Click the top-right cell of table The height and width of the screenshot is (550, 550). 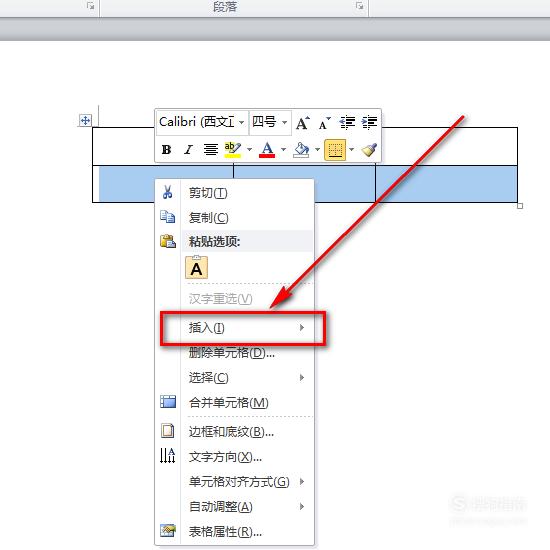(x=446, y=146)
